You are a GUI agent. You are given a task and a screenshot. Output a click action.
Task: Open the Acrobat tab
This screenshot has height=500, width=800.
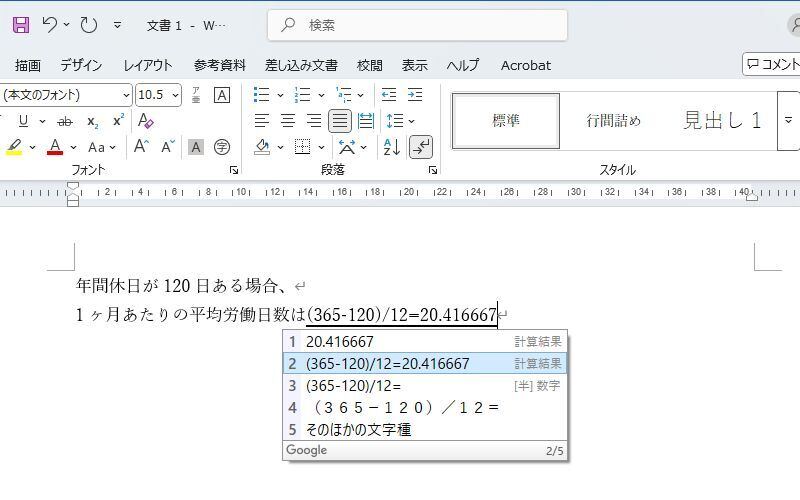[526, 65]
